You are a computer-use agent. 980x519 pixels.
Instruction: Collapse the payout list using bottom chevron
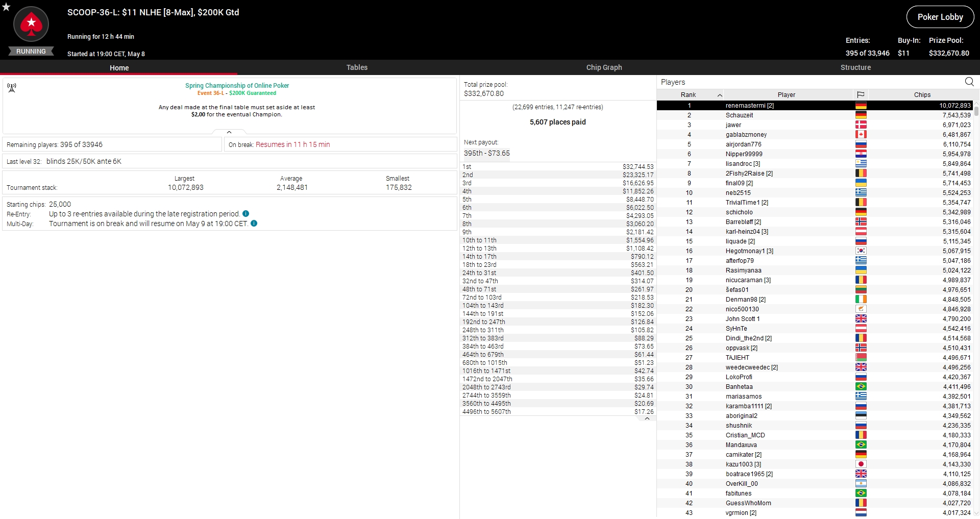tap(647, 418)
